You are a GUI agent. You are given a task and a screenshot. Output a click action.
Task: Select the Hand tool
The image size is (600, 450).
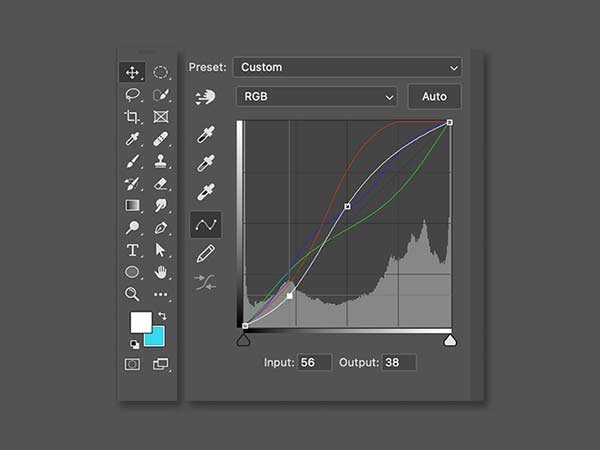pos(161,272)
